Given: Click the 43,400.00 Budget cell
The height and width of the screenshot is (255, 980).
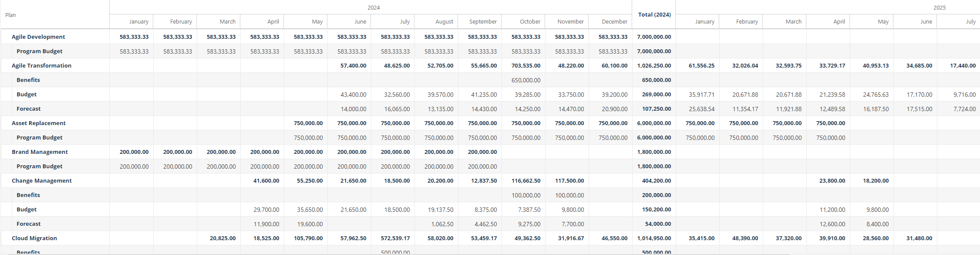Looking at the screenshot, I should 353,94.
